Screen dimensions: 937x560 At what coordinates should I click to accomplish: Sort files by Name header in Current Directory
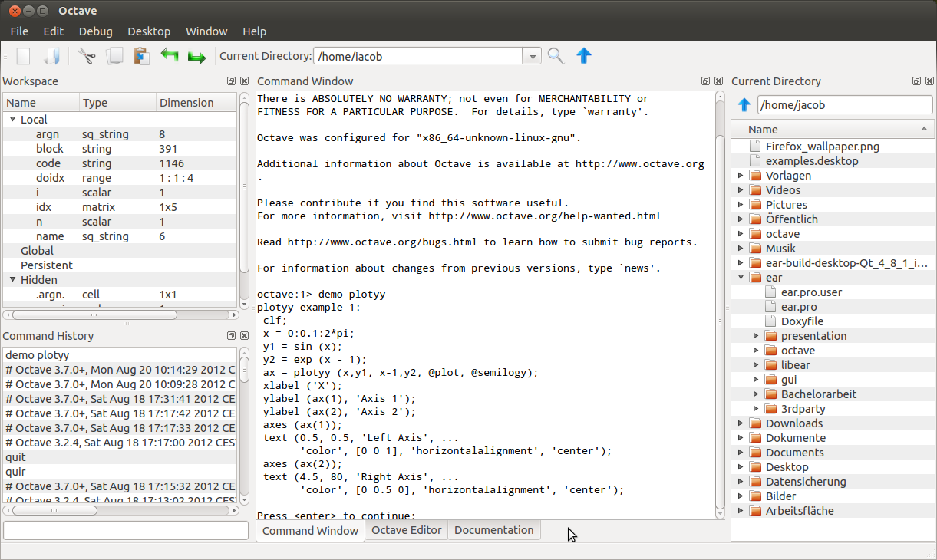click(x=833, y=130)
